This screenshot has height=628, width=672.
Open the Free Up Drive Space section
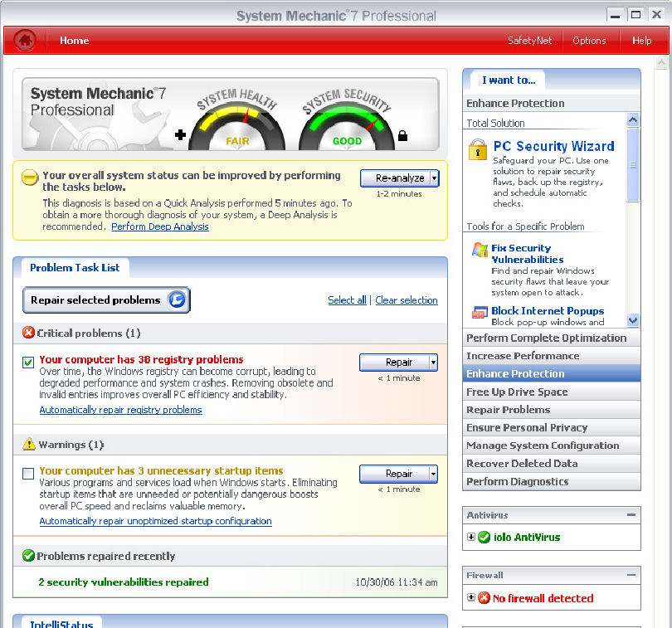[x=552, y=392]
